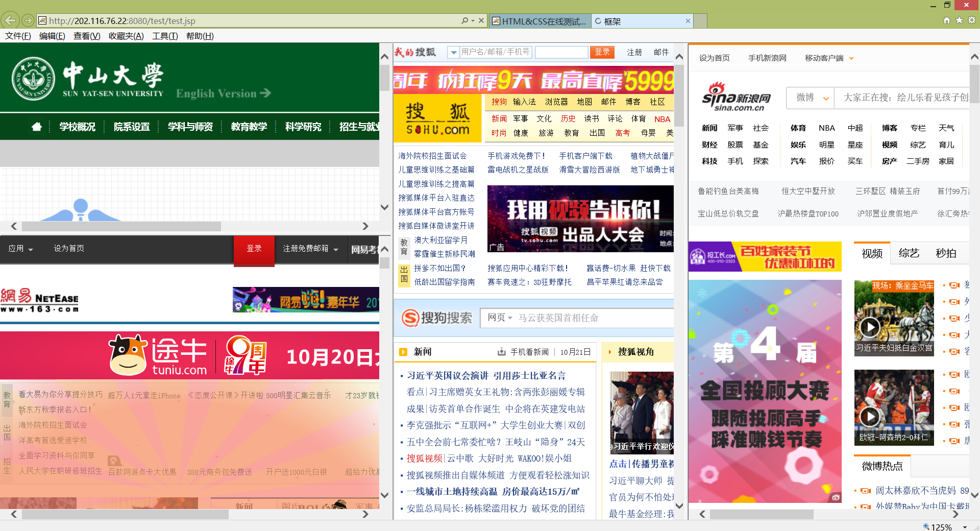The width and height of the screenshot is (980, 531).
Task: Click the Sun Yat-sen University home icon
Action: click(37, 127)
